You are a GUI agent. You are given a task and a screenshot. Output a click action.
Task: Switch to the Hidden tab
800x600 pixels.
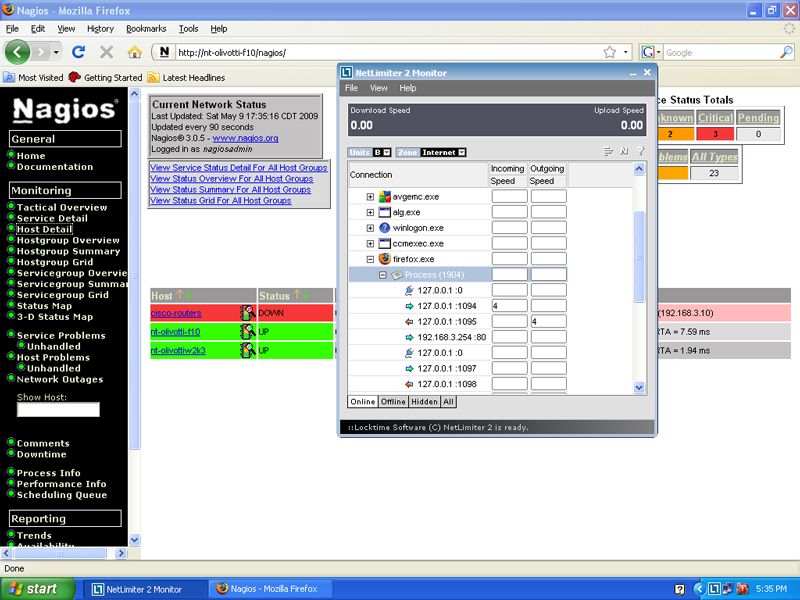(x=424, y=402)
